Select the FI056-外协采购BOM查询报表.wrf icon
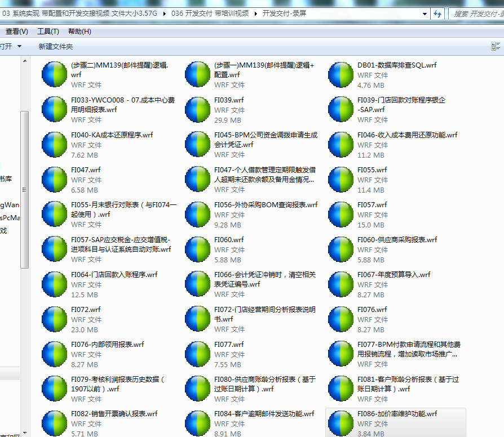The image size is (504, 437). click(x=197, y=215)
